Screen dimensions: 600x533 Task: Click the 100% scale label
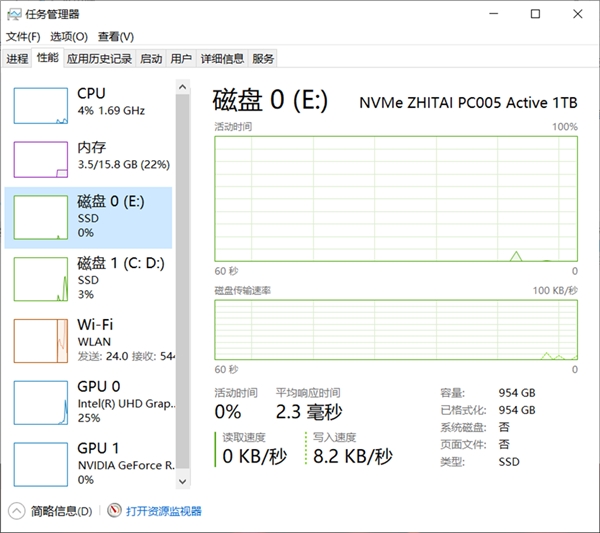[565, 127]
